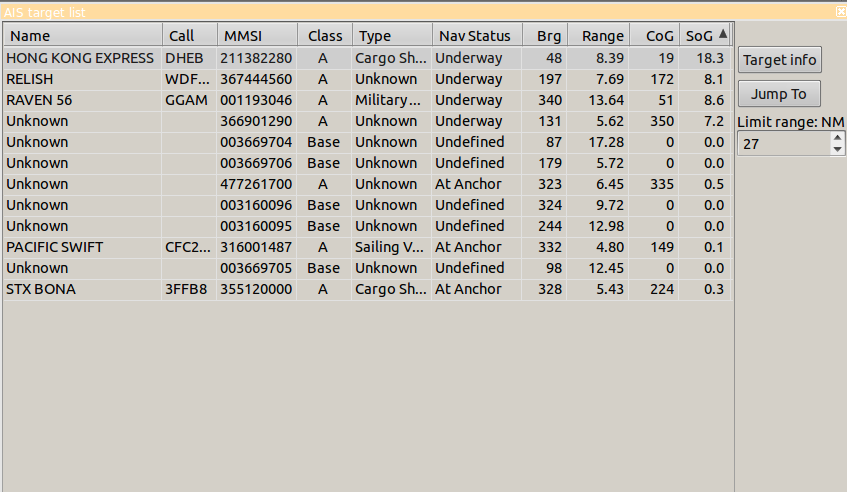Close the AIS target list window
Viewport: 847px width, 492px height.
click(840, 11)
